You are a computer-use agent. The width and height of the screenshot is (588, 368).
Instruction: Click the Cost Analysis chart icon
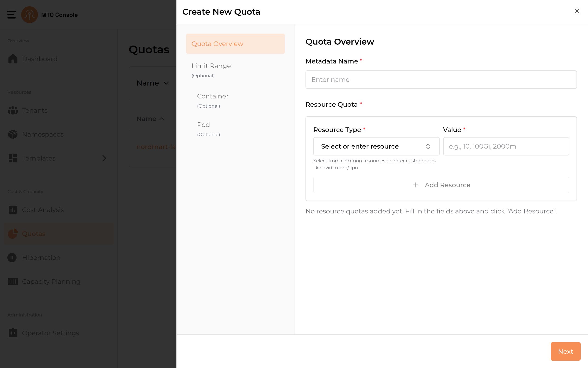click(x=13, y=210)
